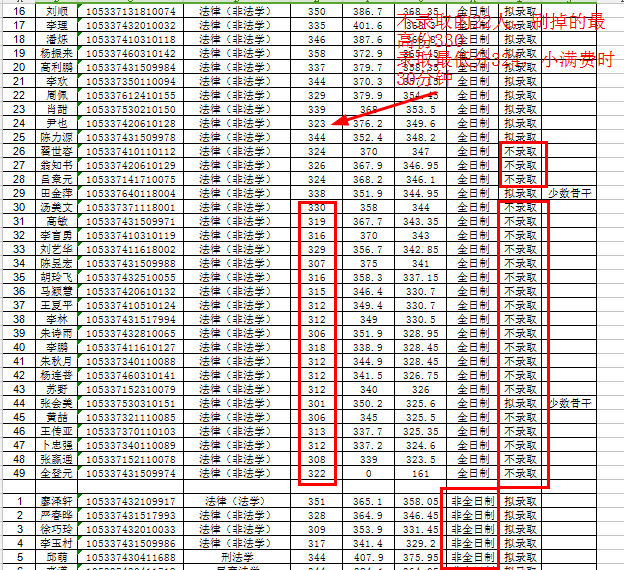Image resolution: width=624 pixels, height=570 pixels.
Task: Click the 少数骨干 note beside row 29
Action: point(569,193)
